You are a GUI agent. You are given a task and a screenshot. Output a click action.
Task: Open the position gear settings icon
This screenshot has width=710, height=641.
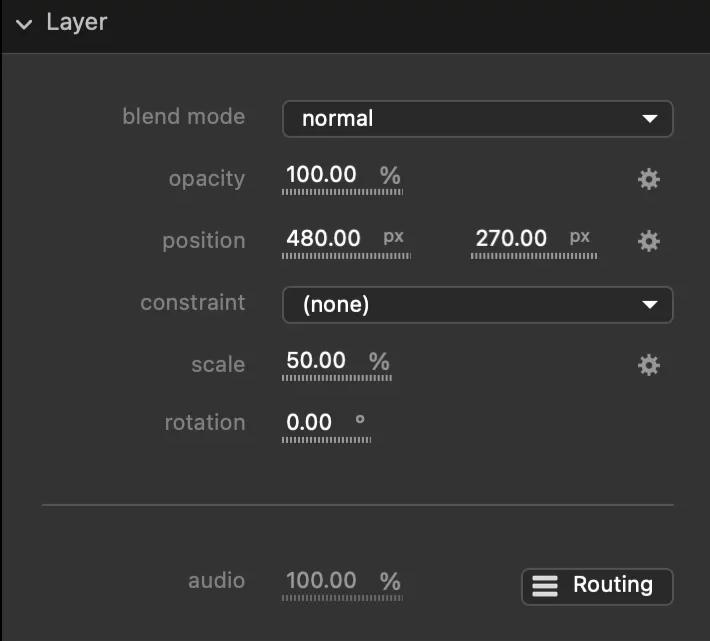(x=648, y=241)
